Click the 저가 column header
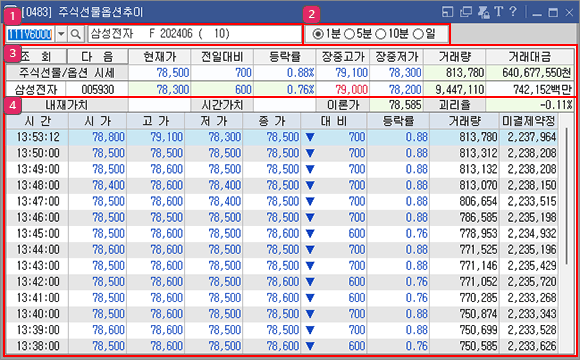 click(214, 121)
